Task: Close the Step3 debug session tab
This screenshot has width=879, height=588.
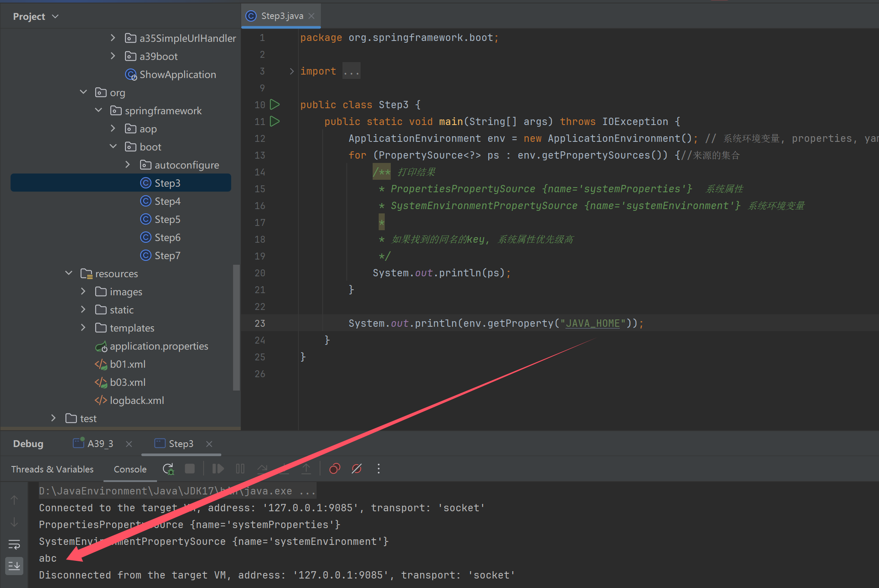Action: click(x=209, y=444)
